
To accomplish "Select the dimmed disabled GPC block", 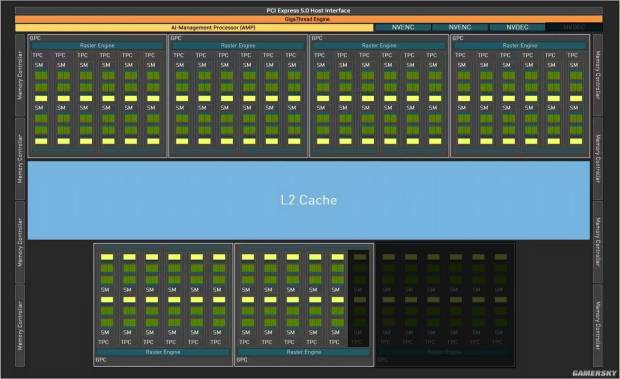I will [x=445, y=305].
